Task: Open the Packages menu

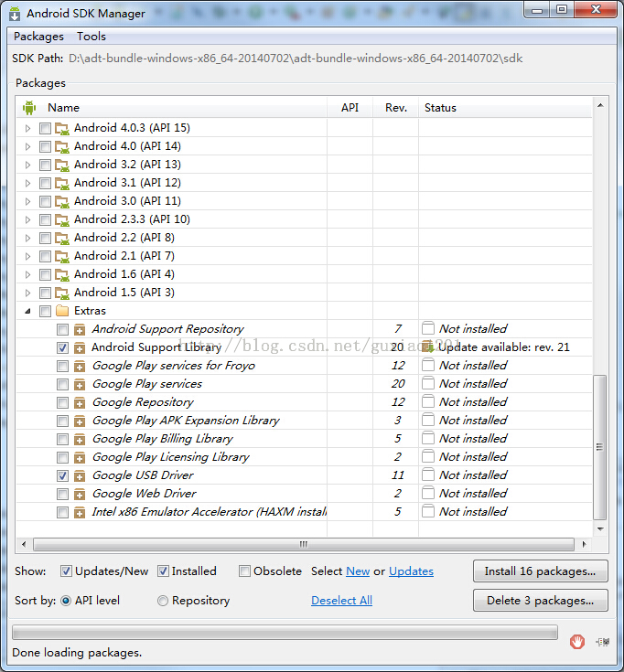Action: pyautogui.click(x=38, y=37)
